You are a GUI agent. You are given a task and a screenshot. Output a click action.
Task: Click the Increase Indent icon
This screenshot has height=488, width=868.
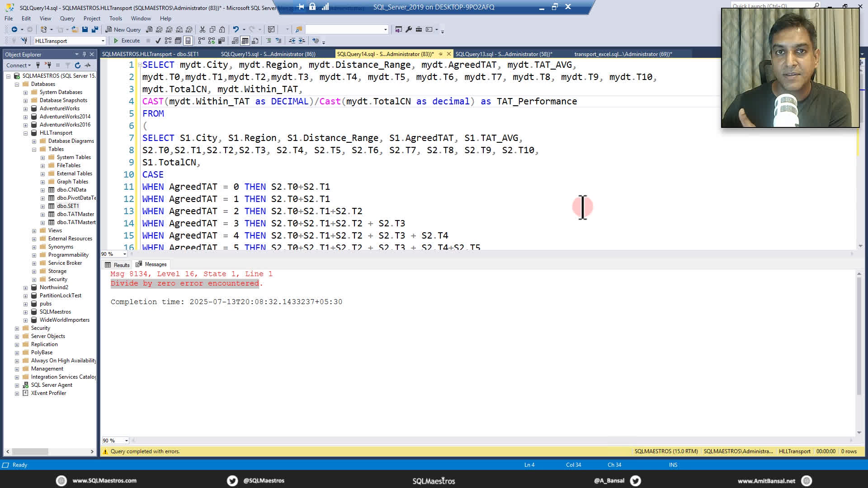pyautogui.click(x=302, y=41)
